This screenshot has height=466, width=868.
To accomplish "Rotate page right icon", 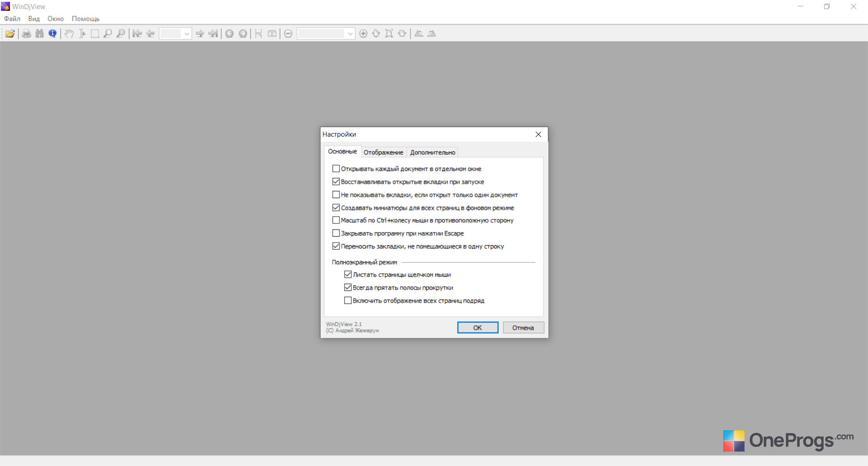I will (432, 33).
